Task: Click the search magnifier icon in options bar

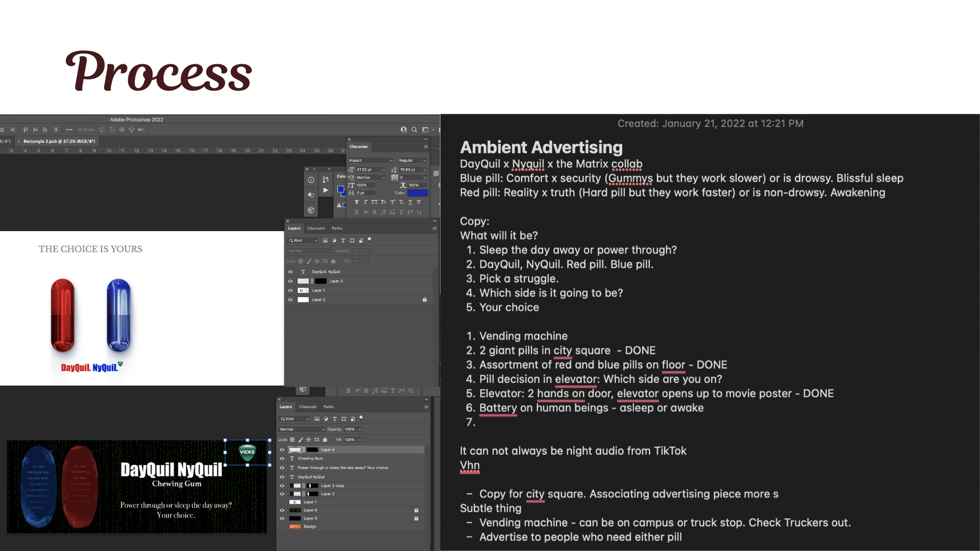Action: (x=414, y=130)
